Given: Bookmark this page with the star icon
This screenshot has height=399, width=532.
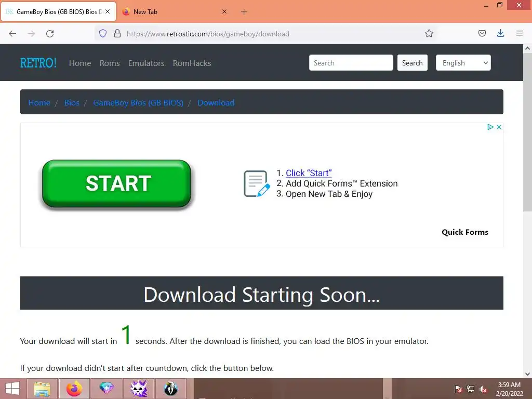Looking at the screenshot, I should (x=429, y=33).
